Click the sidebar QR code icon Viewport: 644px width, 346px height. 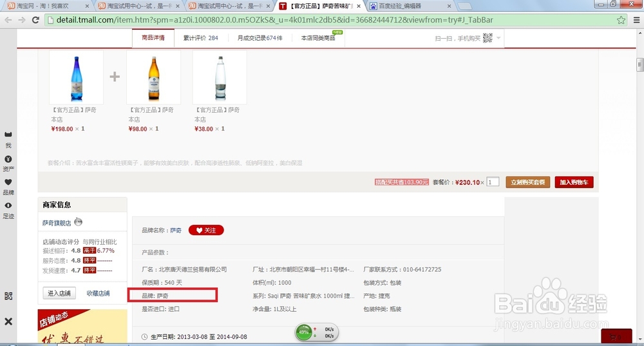pyautogui.click(x=8, y=296)
